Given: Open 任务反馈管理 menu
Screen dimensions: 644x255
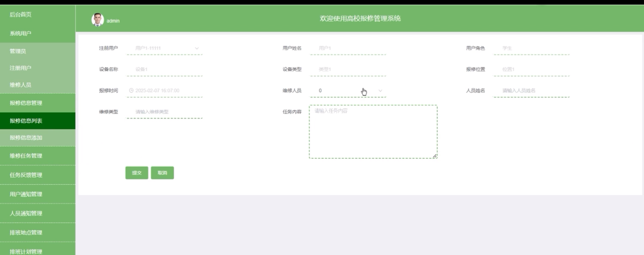Looking at the screenshot, I should coord(26,175).
